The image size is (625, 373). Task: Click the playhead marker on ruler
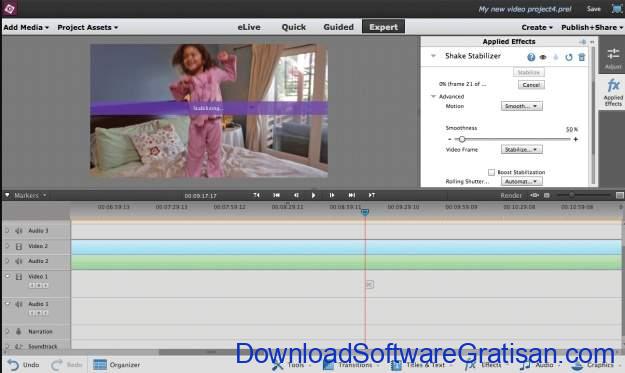tap(365, 212)
